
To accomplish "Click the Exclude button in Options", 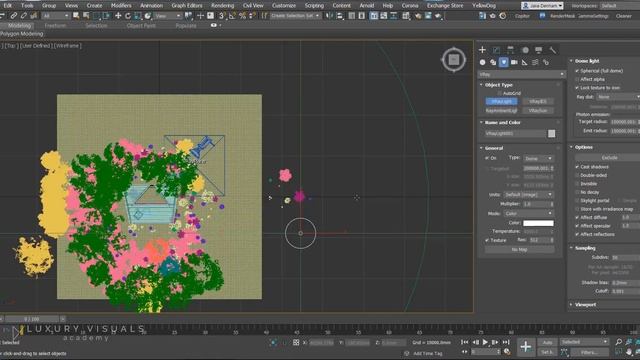I will (609, 157).
